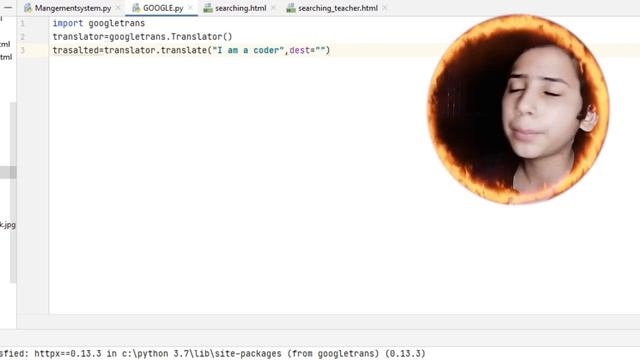Close the searching.html tab

pos(273,8)
